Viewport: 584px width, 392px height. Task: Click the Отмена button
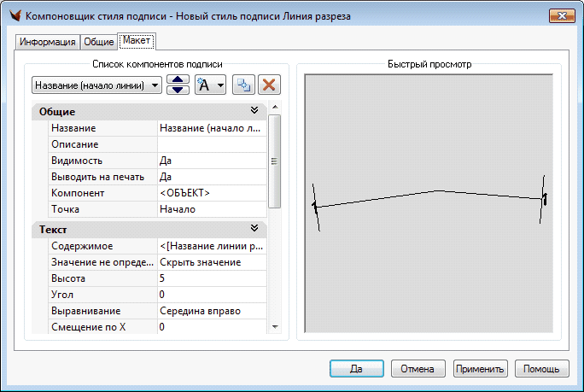(418, 369)
